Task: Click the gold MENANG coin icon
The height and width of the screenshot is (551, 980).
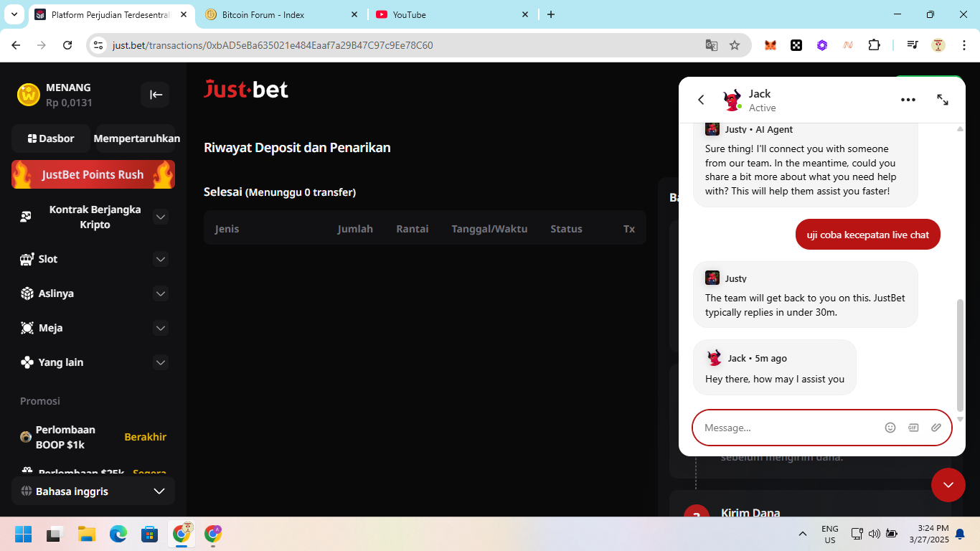Action: pyautogui.click(x=29, y=95)
